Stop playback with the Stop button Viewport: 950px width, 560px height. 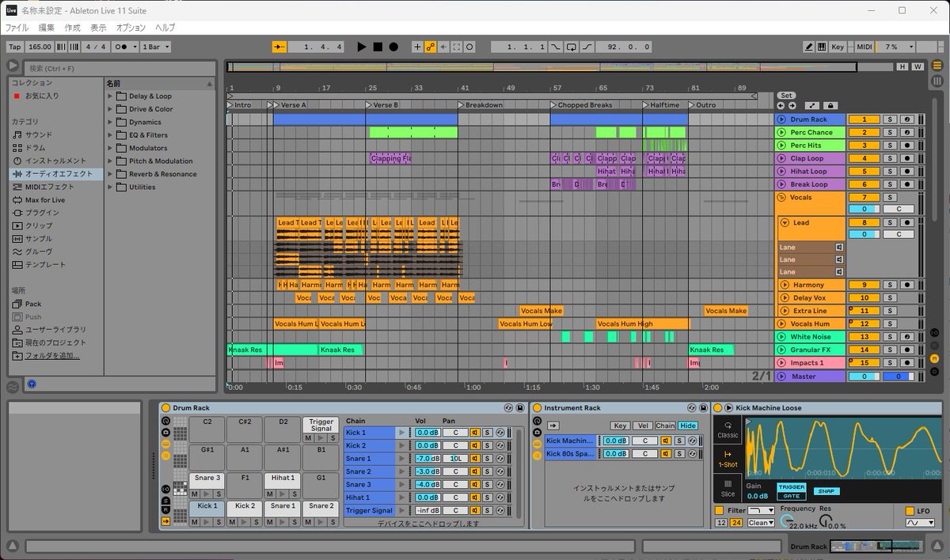point(378,47)
